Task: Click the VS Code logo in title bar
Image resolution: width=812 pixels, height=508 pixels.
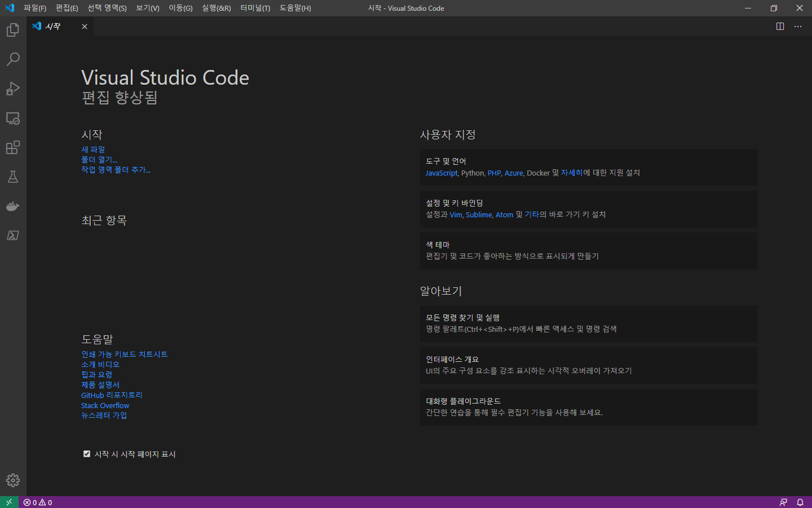Action: [x=10, y=8]
